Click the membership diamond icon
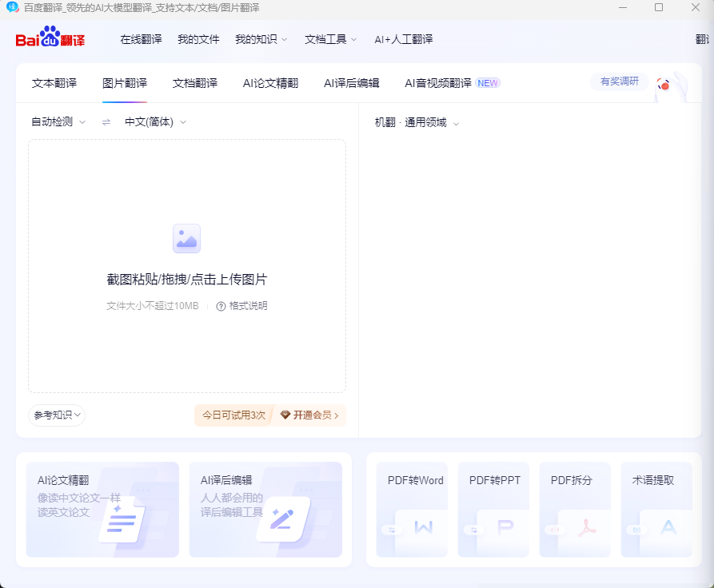This screenshot has height=588, width=714. point(285,415)
